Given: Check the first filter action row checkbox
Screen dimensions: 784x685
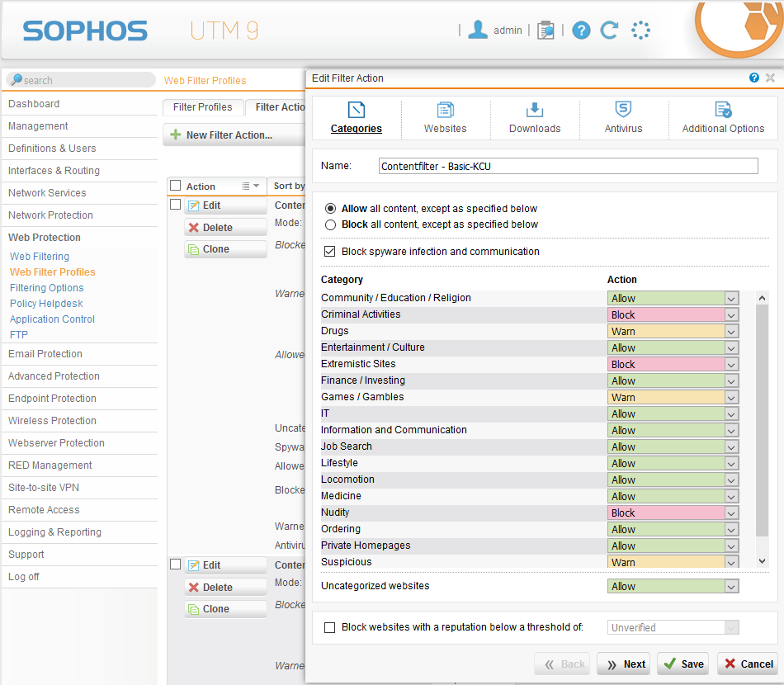Looking at the screenshot, I should 176,205.
